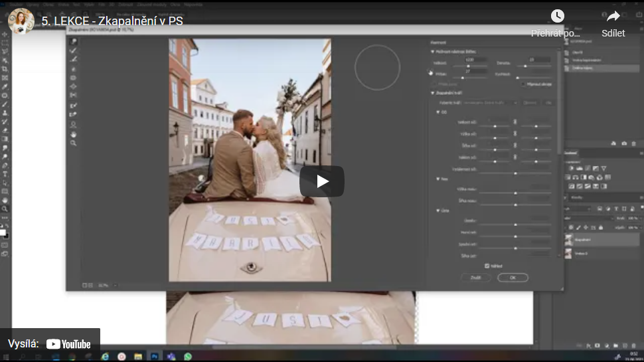
Task: Toggle the Připnout okraje checkbox
Action: (523, 84)
